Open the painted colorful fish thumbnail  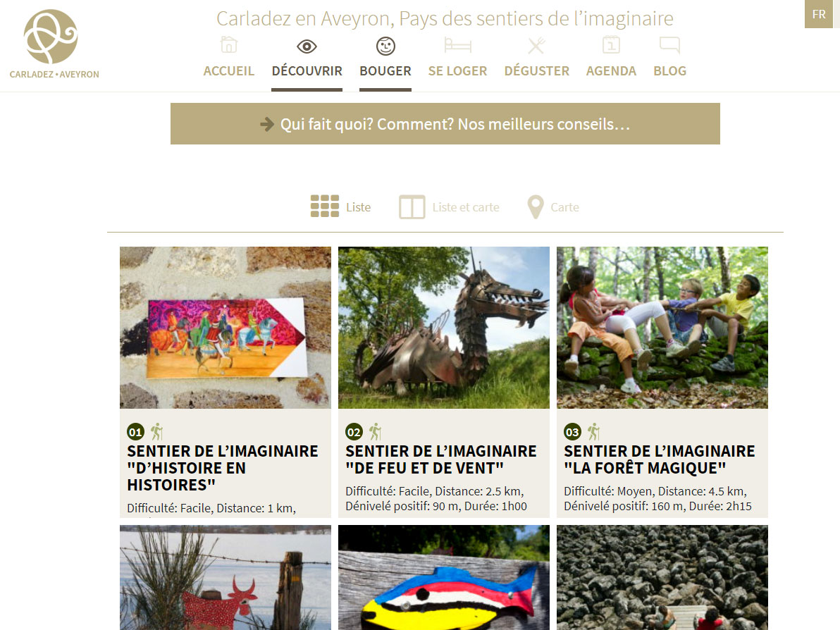tap(443, 578)
